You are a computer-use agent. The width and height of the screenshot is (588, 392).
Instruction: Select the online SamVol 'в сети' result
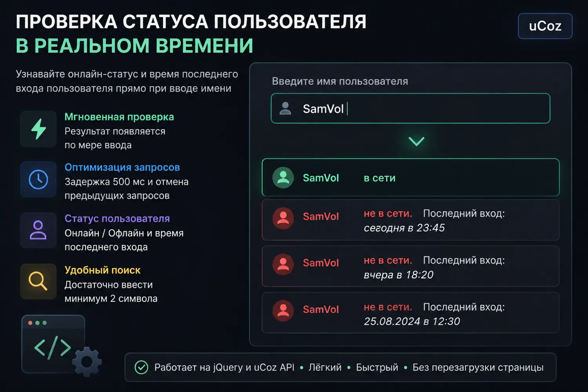(x=410, y=177)
